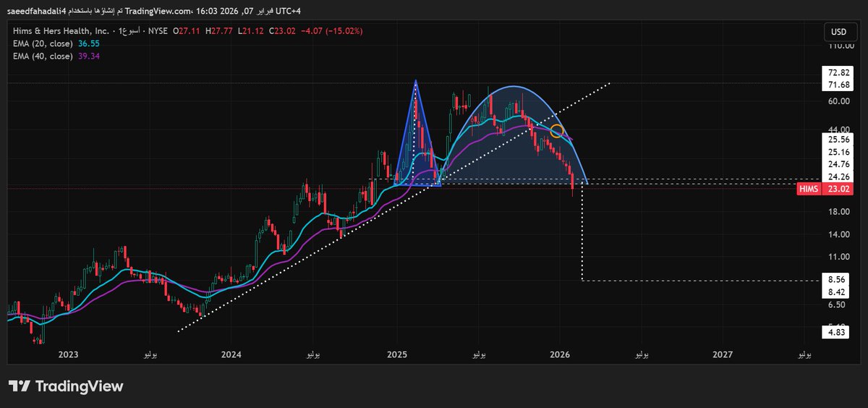Click the 44.00 price scale value
868x408 pixels.
(x=839, y=129)
